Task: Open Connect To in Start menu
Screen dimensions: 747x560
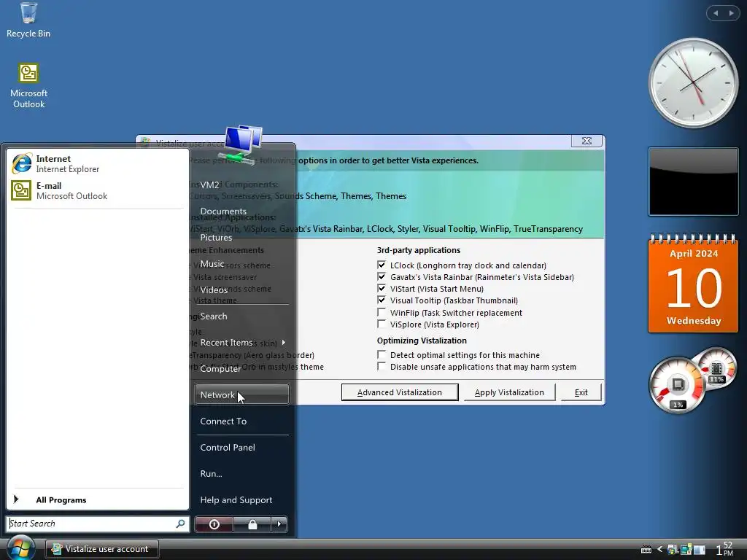Action: [242, 421]
